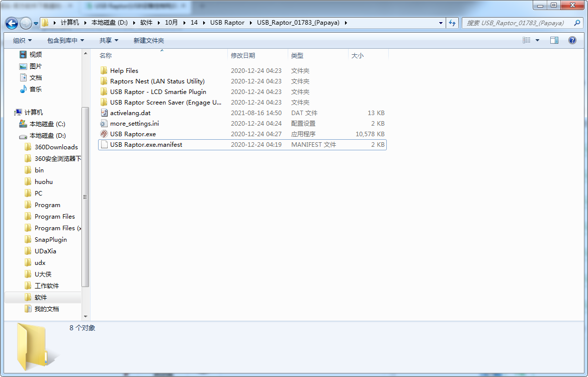Select USB Raptor.exe application icon

104,134
